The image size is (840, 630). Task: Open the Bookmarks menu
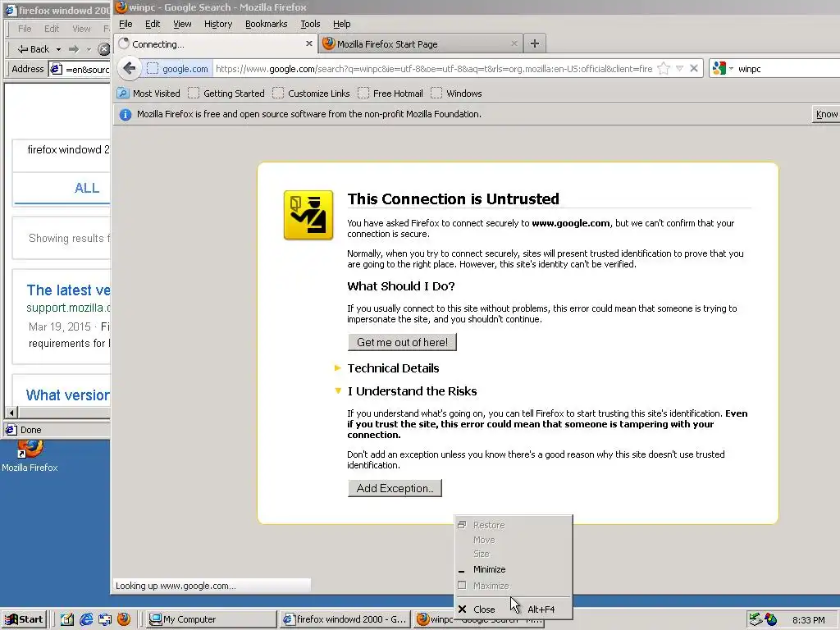[x=267, y=24]
